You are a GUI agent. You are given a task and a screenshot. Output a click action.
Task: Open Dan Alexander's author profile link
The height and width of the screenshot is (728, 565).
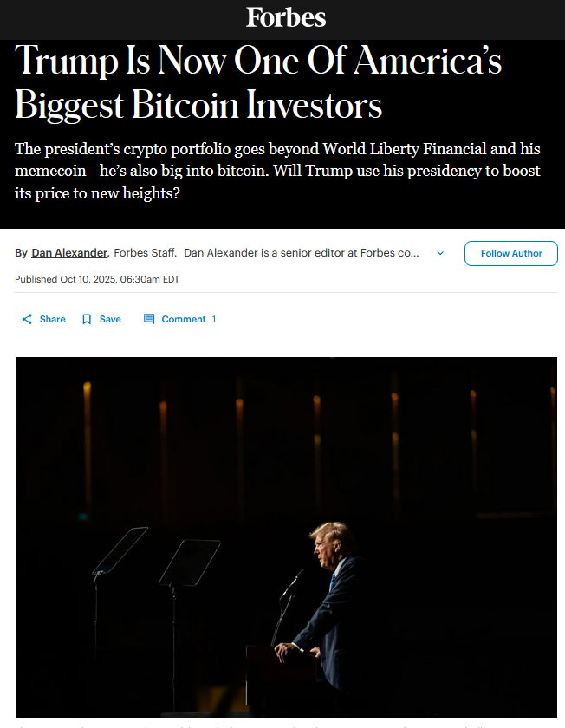point(69,253)
